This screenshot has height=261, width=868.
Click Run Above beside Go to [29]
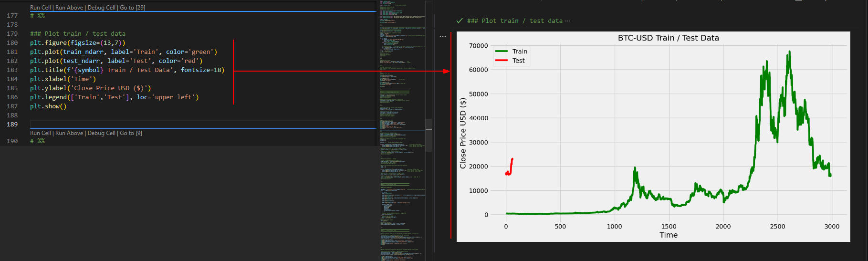click(69, 8)
